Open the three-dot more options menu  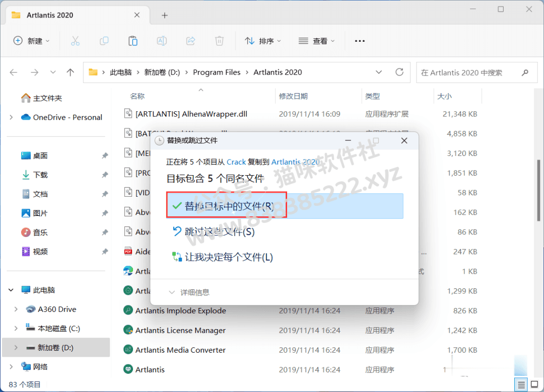tap(360, 41)
